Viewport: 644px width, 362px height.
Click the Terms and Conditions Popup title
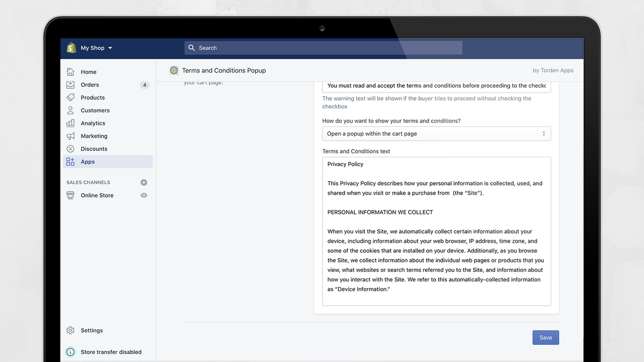pos(224,70)
